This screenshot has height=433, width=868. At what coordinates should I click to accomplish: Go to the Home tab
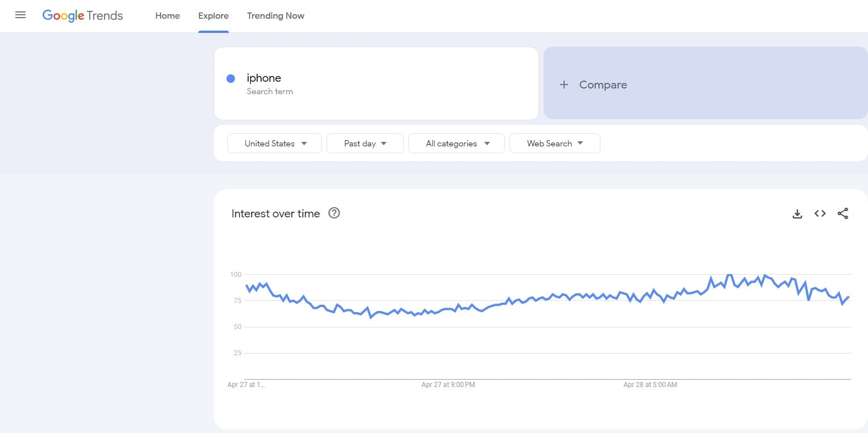pyautogui.click(x=168, y=16)
